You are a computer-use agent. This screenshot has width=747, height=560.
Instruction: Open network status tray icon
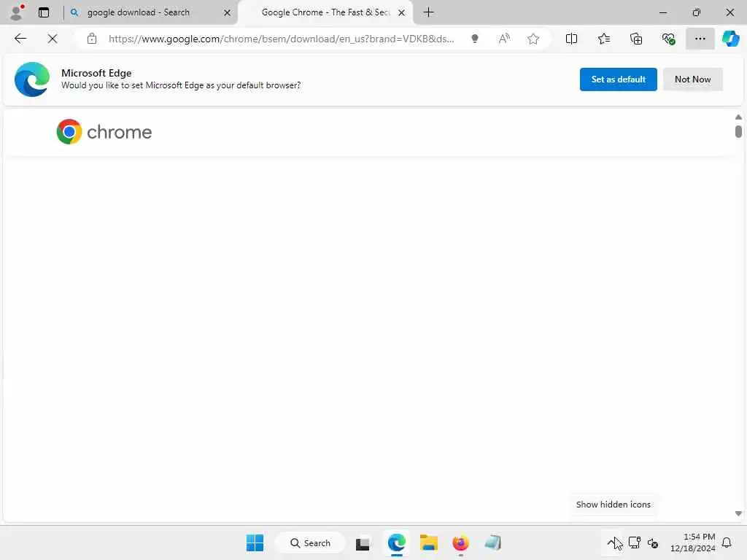click(634, 542)
